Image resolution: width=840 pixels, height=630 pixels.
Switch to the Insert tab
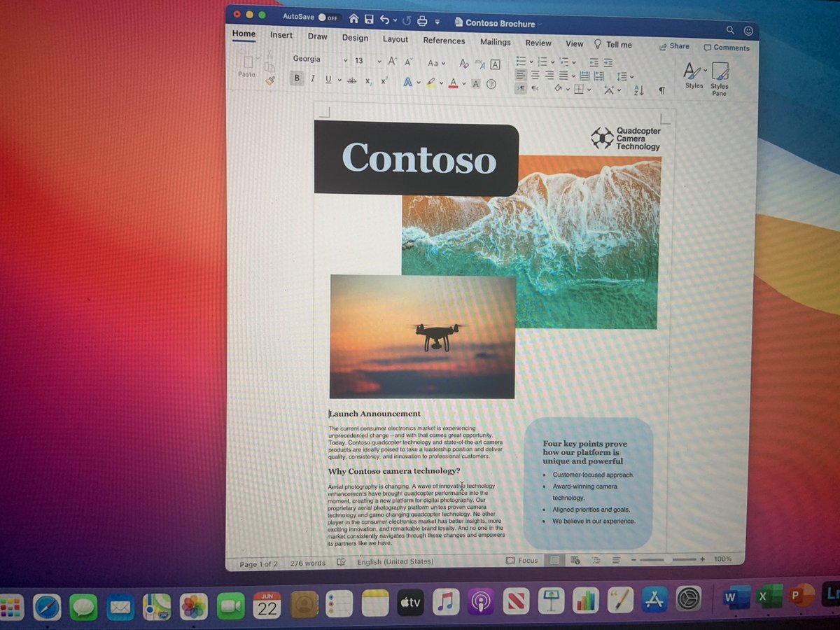coord(281,35)
